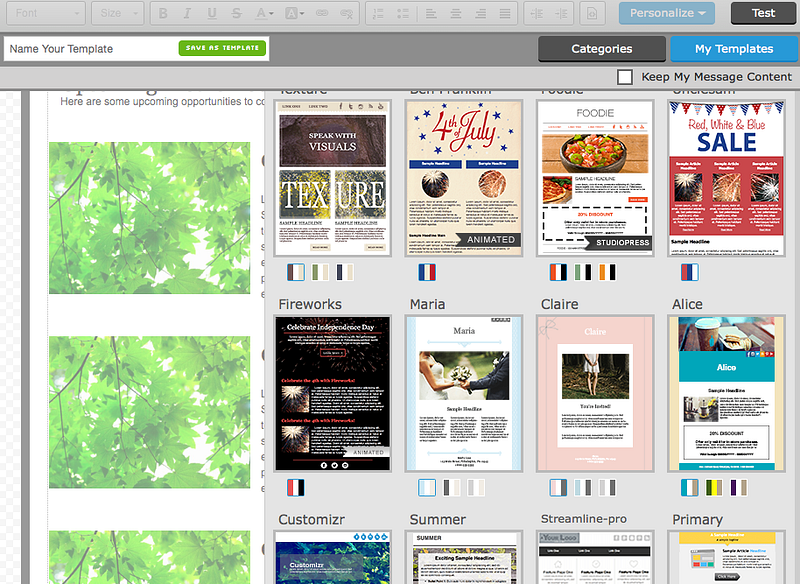The image size is (800, 584).
Task: Click the Test button
Action: click(763, 13)
